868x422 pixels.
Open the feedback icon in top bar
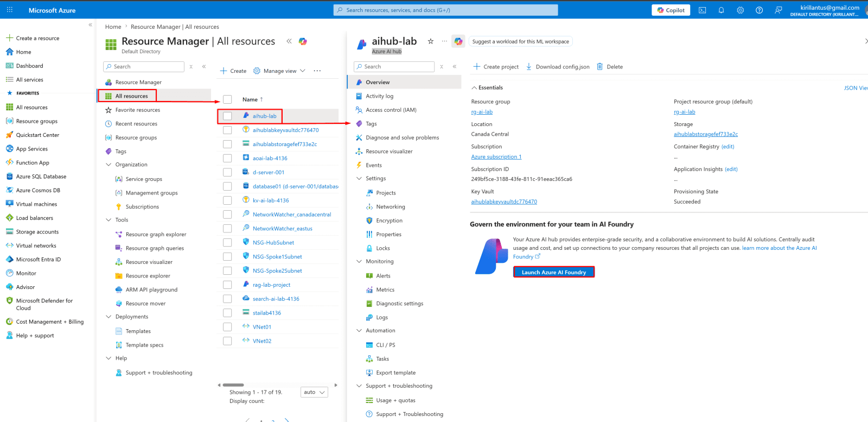point(778,10)
